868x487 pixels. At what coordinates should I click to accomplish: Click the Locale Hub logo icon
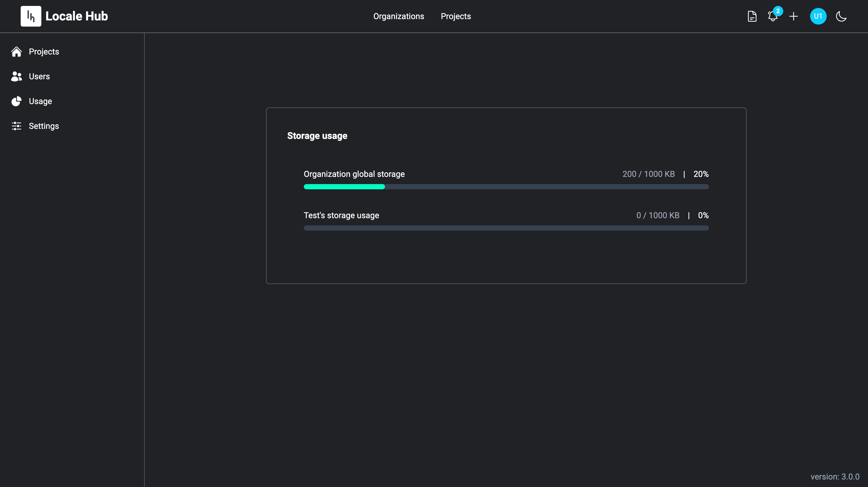[x=31, y=16]
